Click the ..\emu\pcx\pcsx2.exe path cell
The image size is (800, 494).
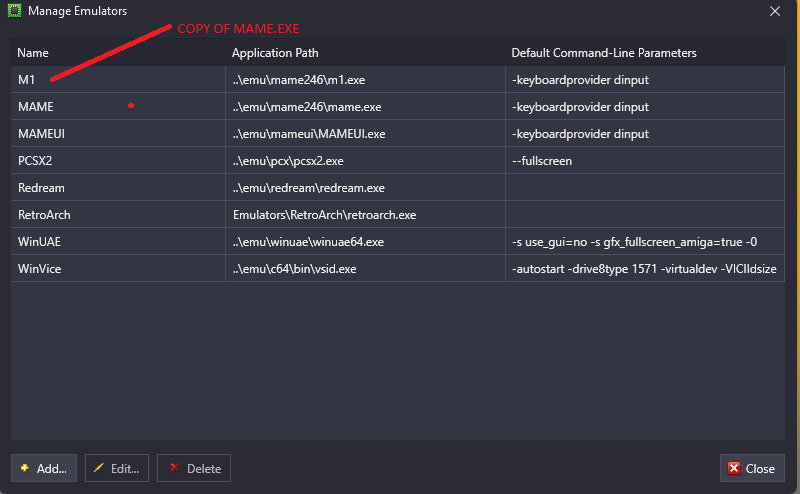[365, 161]
